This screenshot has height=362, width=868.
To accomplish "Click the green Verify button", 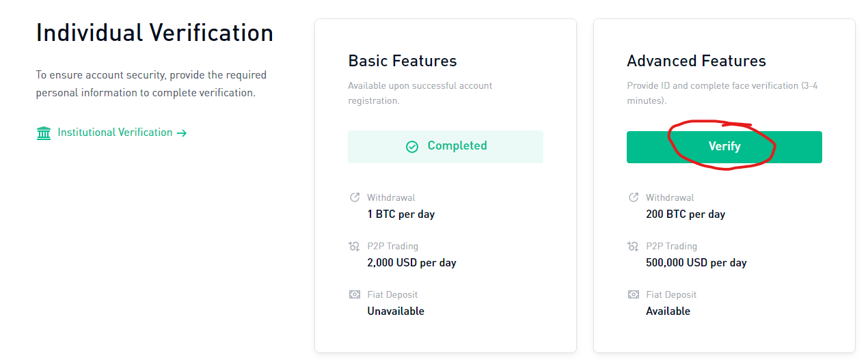I will pos(724,147).
